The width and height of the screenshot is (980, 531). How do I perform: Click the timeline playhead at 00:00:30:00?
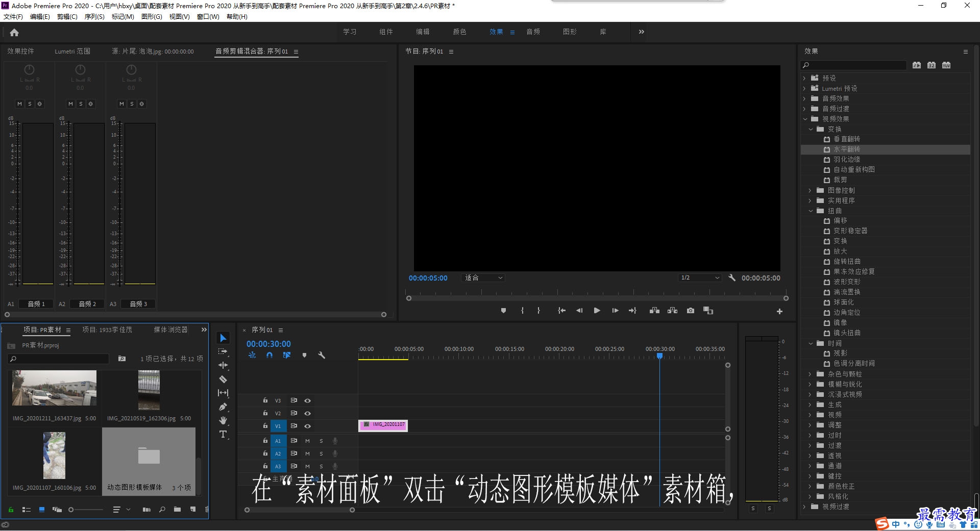click(x=659, y=356)
